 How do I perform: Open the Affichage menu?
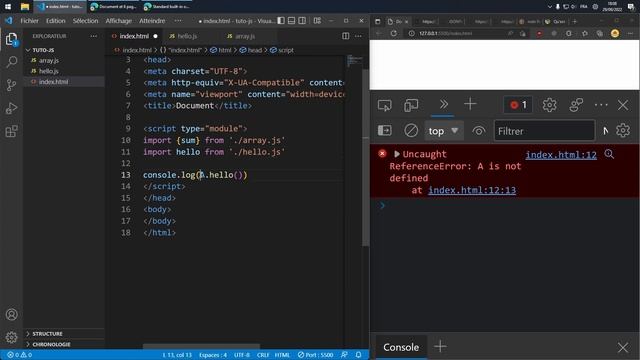118,20
